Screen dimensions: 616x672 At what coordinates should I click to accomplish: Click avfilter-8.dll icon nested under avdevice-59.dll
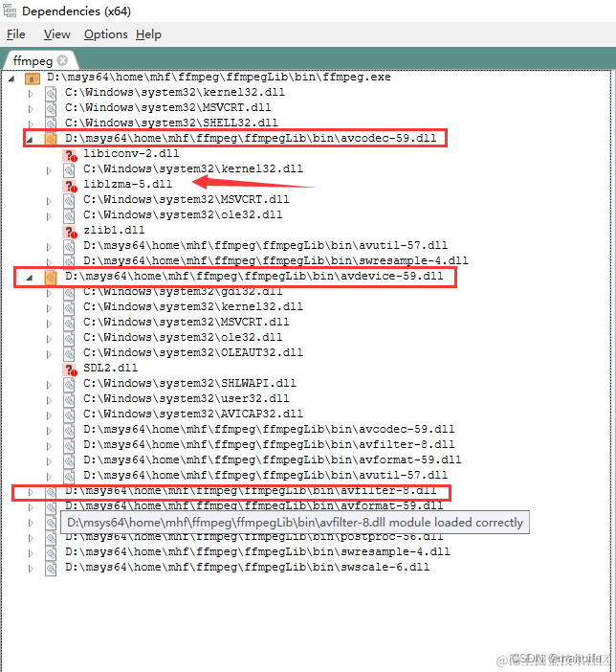click(69, 446)
